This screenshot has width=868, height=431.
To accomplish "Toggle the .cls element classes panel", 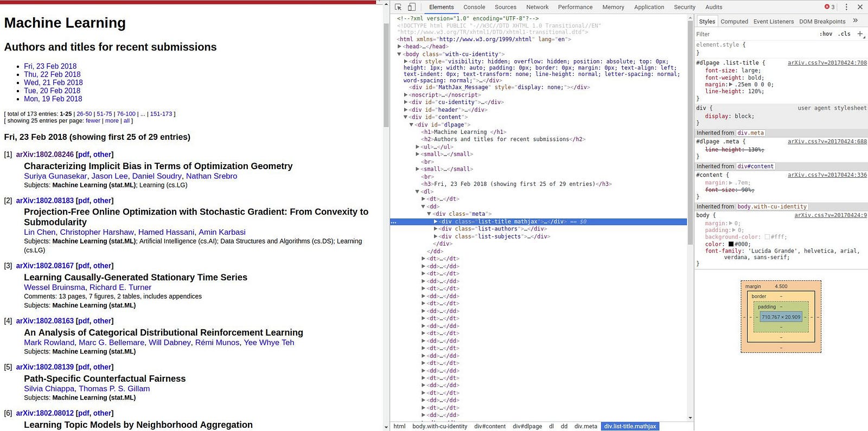I will (x=844, y=34).
